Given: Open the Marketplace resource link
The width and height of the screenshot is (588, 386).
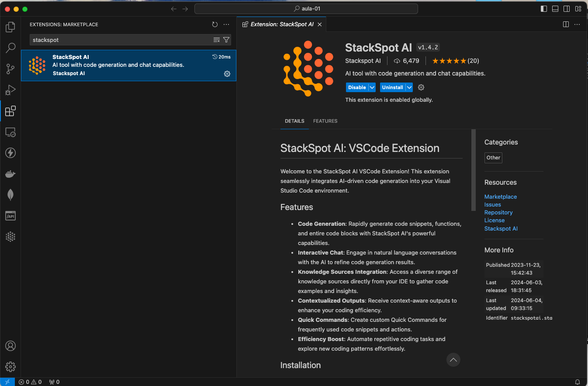Looking at the screenshot, I should pos(501,197).
